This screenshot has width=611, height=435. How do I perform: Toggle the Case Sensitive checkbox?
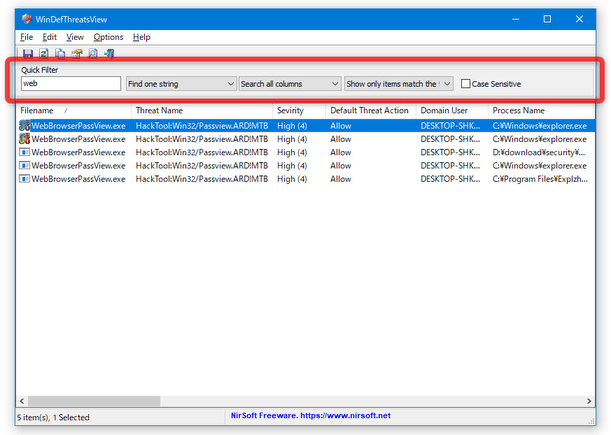point(465,84)
